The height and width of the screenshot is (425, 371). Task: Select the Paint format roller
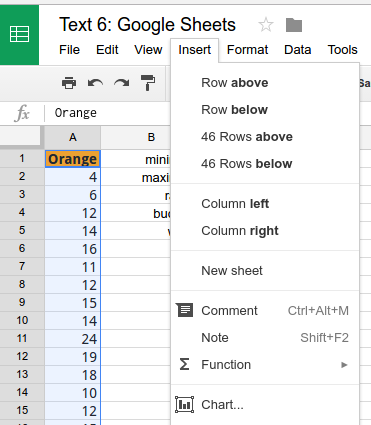pyautogui.click(x=148, y=83)
